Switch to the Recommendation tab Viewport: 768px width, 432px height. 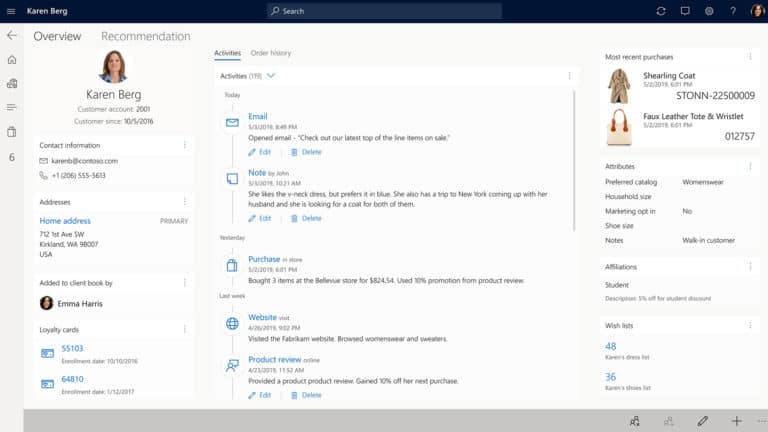[x=145, y=36]
